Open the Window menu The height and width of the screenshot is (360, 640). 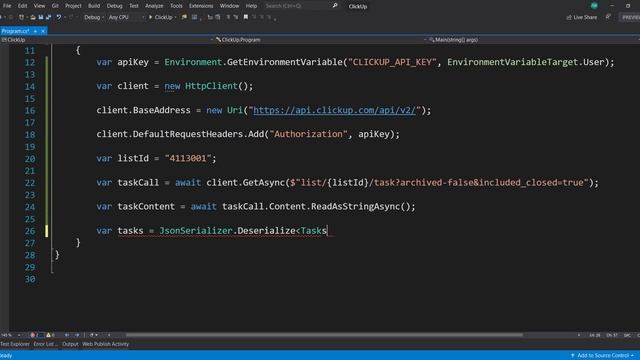click(229, 6)
